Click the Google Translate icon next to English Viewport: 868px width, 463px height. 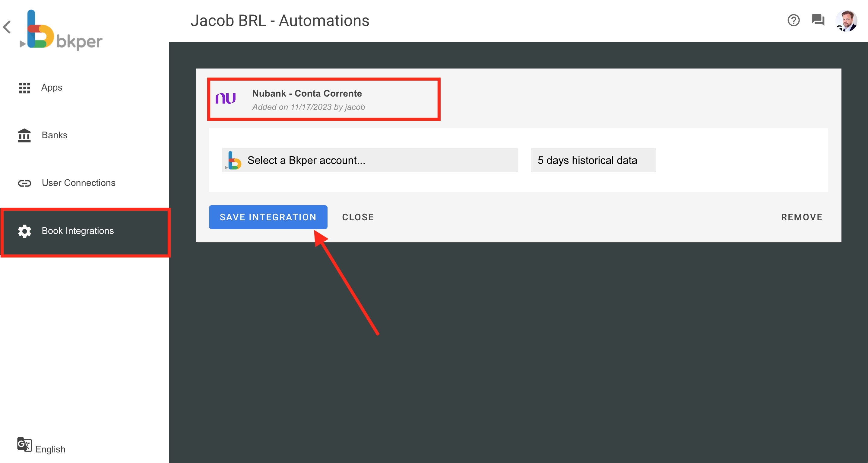pos(24,445)
